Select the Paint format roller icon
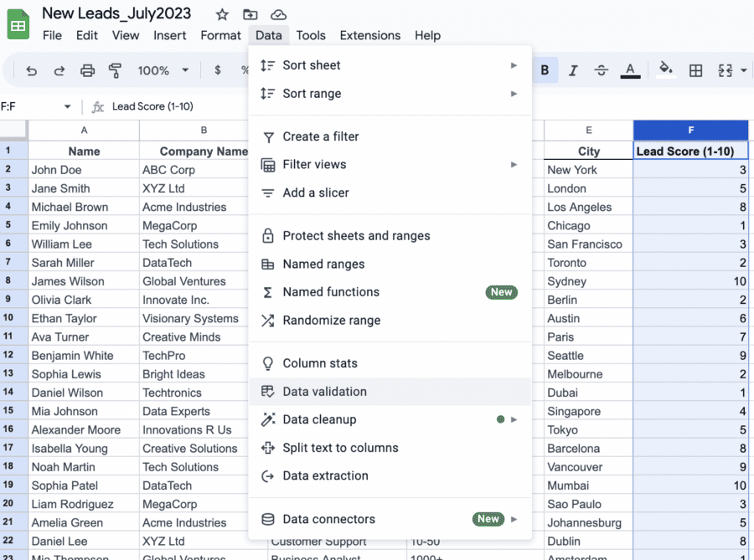The width and height of the screenshot is (754, 560). (115, 70)
